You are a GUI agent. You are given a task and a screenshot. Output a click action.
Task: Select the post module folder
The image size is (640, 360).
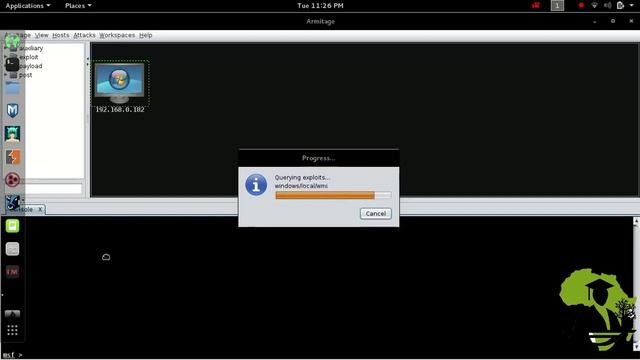tap(25, 75)
